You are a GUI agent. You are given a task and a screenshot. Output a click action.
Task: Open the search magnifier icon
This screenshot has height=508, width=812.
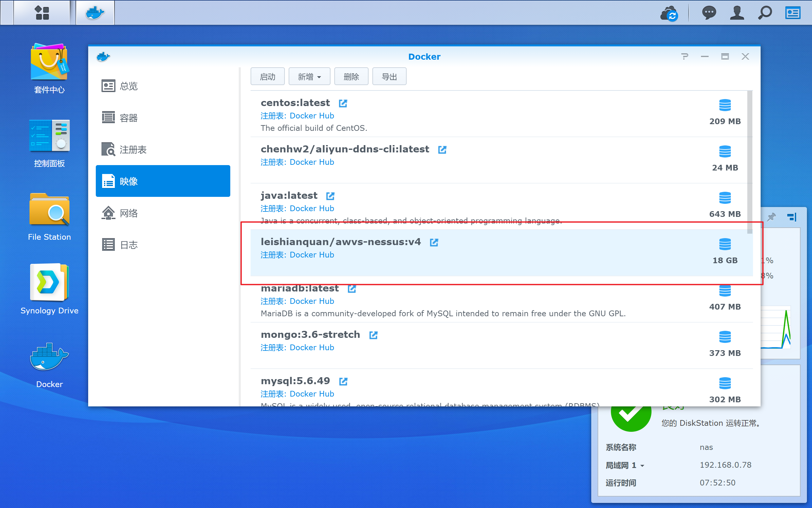(765, 13)
